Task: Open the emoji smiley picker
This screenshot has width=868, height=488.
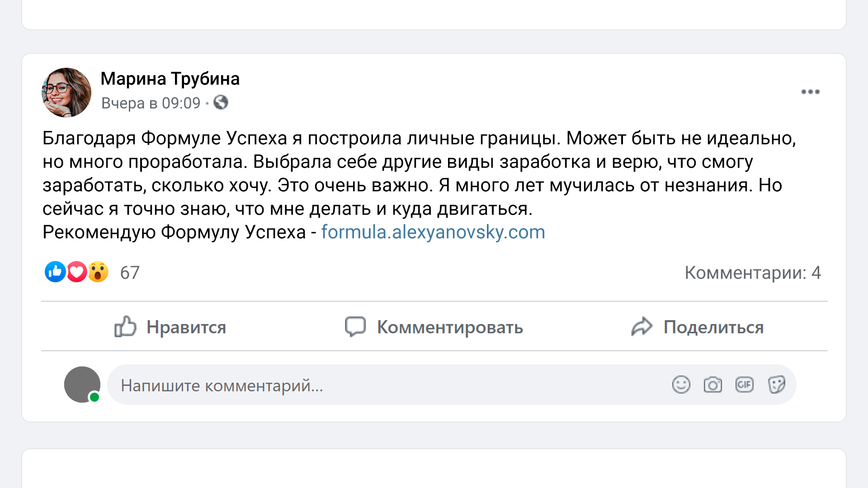Action: [681, 385]
